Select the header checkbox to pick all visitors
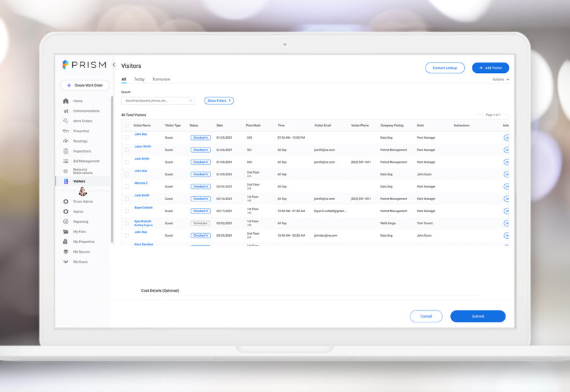570x392 pixels. [x=127, y=125]
